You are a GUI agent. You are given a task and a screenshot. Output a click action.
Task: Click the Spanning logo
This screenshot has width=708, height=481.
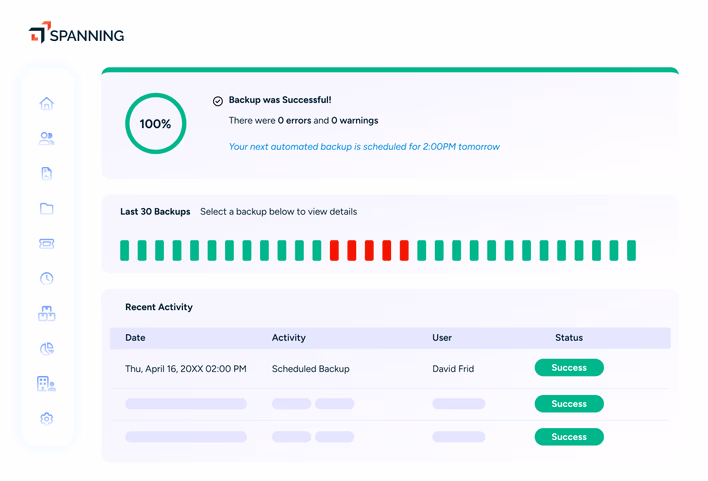(x=76, y=33)
